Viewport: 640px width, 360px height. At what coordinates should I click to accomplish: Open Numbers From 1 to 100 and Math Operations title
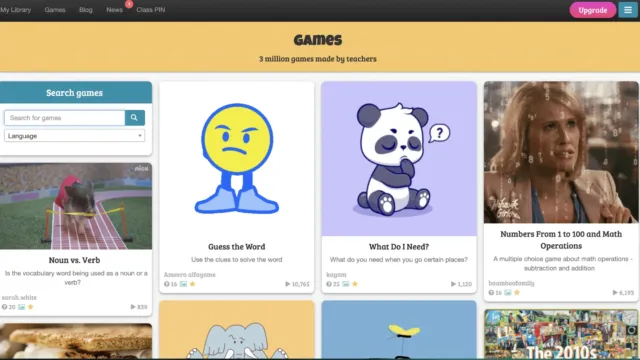point(561,240)
